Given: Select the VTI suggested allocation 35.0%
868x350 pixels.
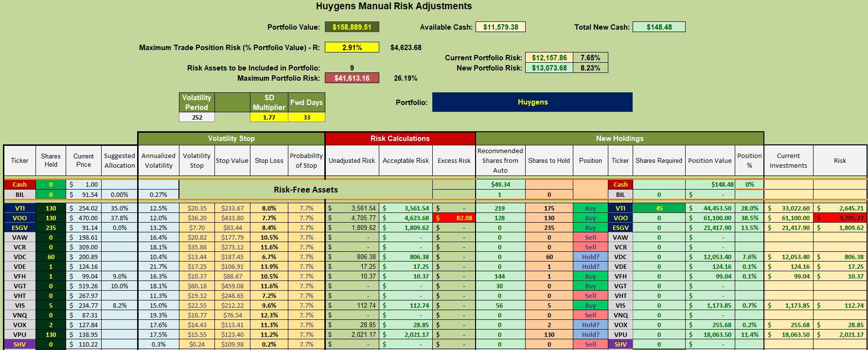Looking at the screenshot, I should click(119, 208).
